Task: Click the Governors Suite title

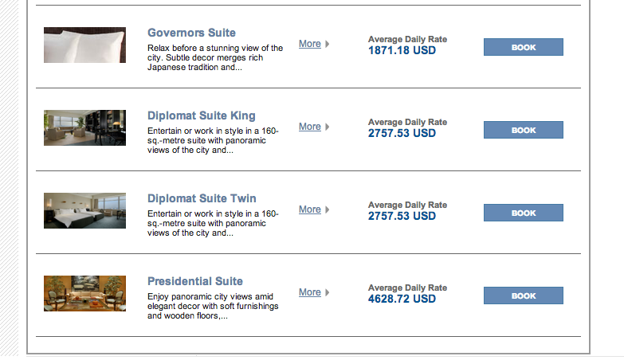Action: click(191, 33)
